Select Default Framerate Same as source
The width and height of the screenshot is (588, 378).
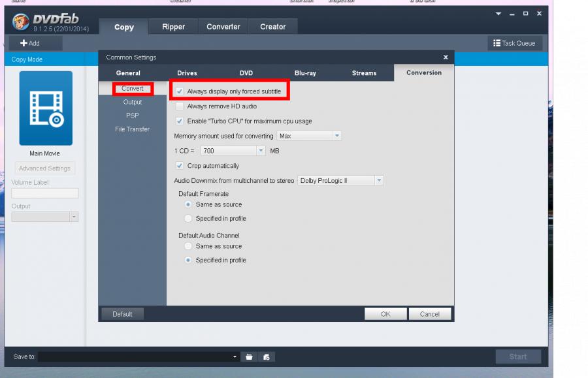click(188, 204)
